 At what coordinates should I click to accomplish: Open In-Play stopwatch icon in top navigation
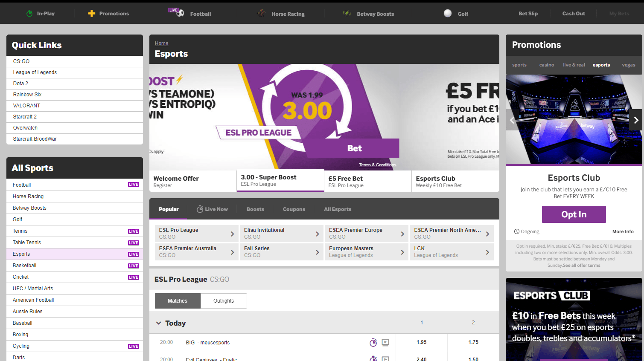(29, 14)
